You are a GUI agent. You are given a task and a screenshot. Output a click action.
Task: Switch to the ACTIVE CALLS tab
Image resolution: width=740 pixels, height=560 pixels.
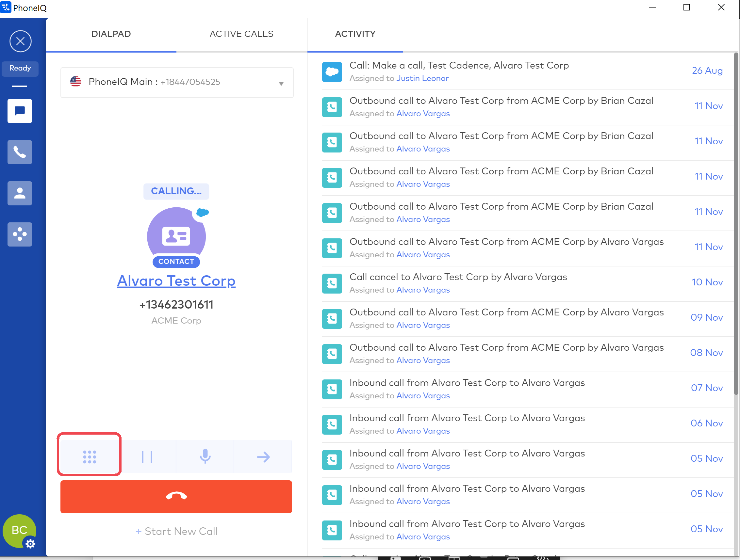point(241,34)
